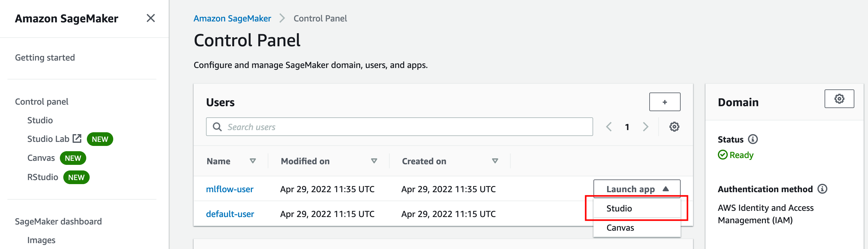Sort by the Created on column arrow
The width and height of the screenshot is (868, 249).
pyautogui.click(x=495, y=161)
